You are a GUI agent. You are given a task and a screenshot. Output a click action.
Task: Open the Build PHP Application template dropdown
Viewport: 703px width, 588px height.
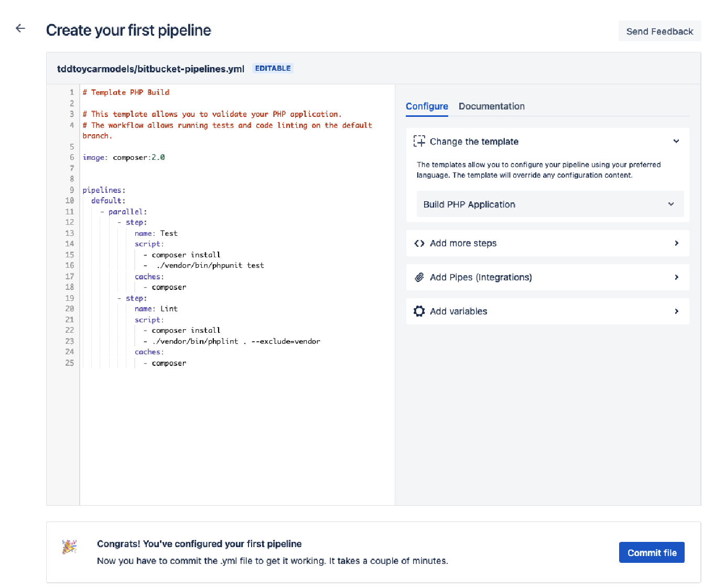[x=550, y=204]
